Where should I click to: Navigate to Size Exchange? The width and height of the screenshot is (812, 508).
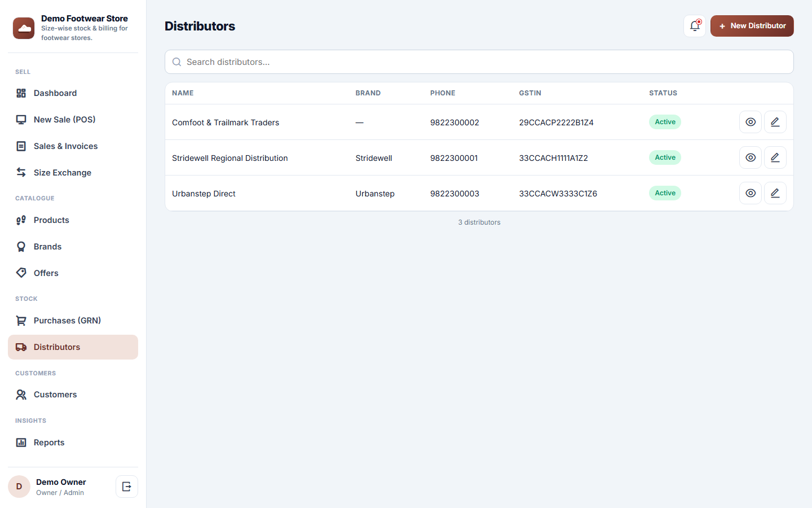click(x=73, y=173)
